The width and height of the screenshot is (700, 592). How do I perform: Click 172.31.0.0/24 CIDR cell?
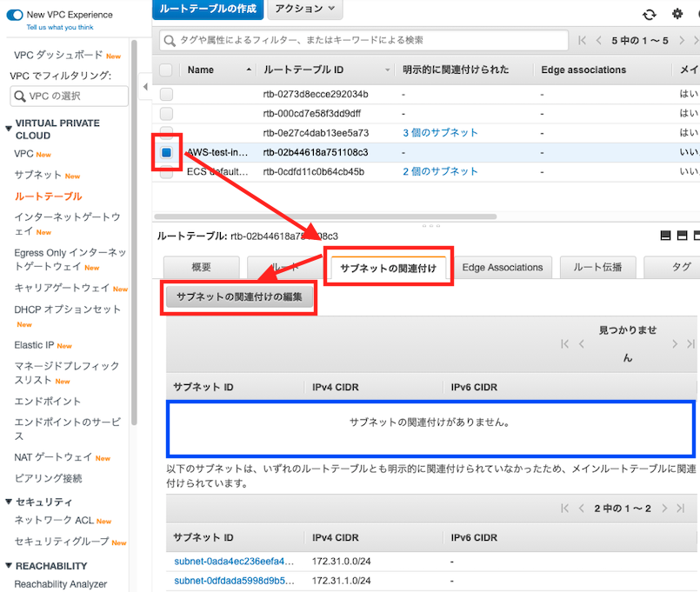(341, 562)
